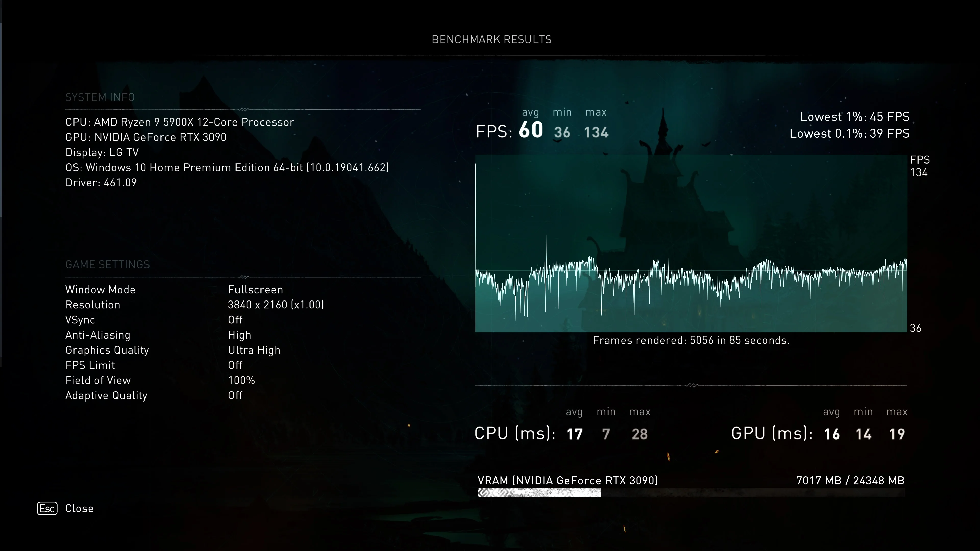
Task: Click the CPU (ms) label
Action: pos(515,433)
